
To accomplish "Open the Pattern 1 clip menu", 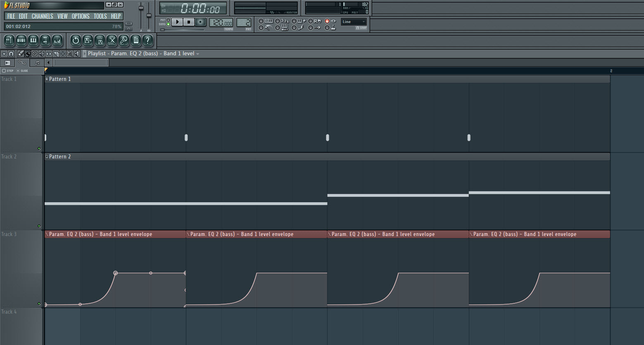I will point(47,79).
